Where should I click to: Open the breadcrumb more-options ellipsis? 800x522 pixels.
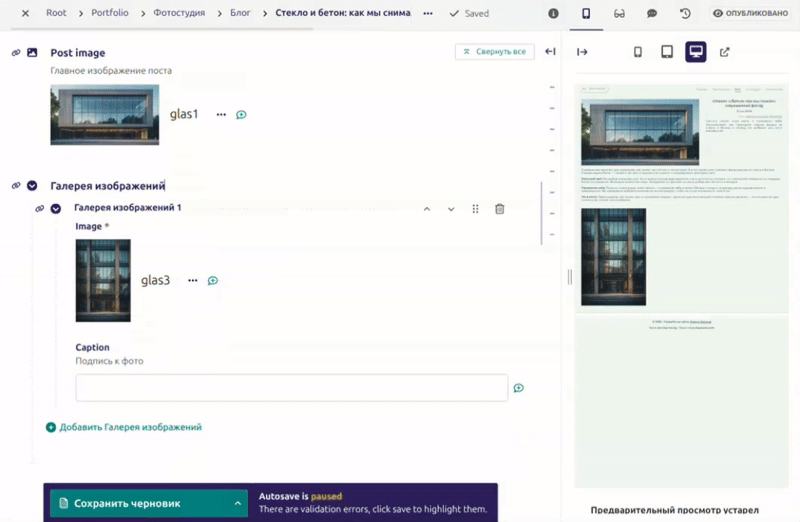pos(428,13)
